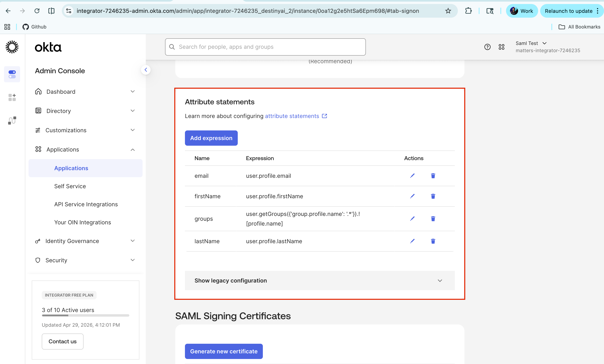The image size is (604, 364).
Task: Open API Service Integrations
Action: [86, 204]
